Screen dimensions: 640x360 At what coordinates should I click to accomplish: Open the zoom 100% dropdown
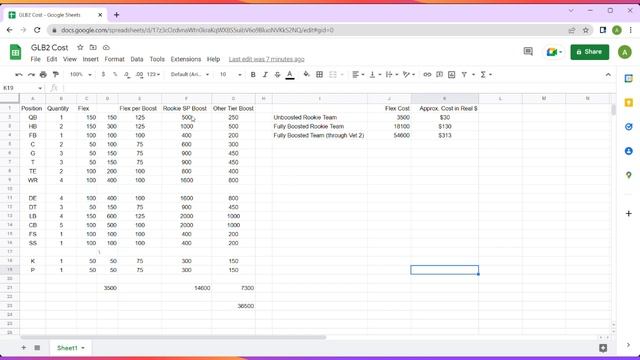click(x=80, y=75)
